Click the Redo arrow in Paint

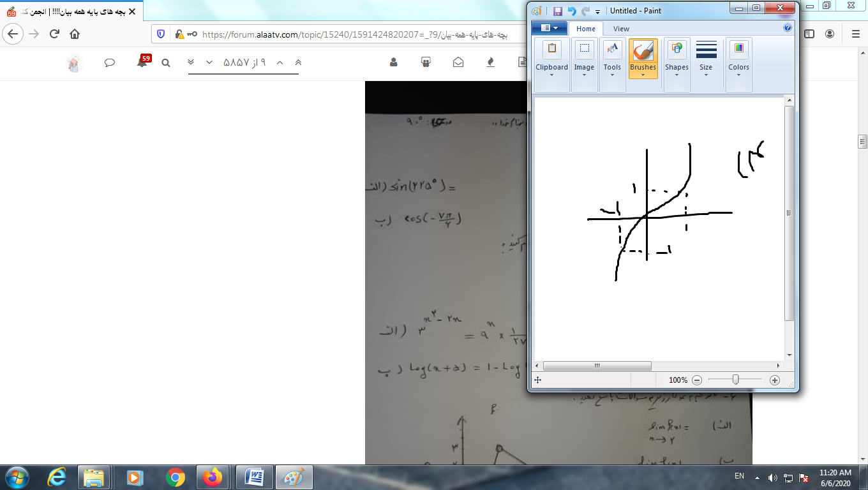point(585,11)
